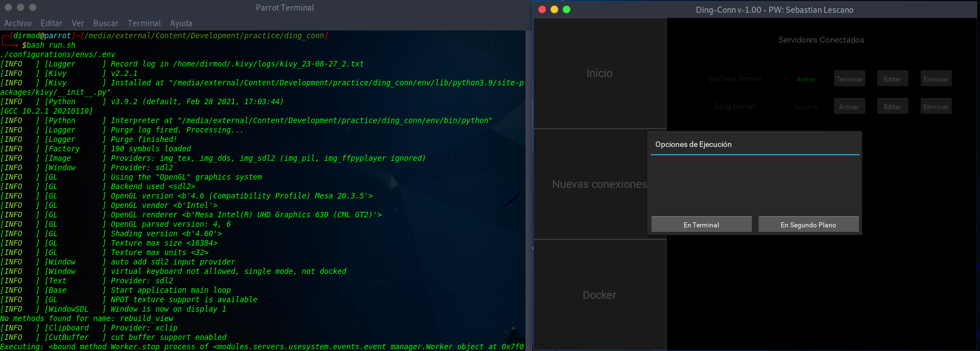Click the 'v2.2.1' Kivy version line
This screenshot has width=980, height=351.
click(x=124, y=73)
